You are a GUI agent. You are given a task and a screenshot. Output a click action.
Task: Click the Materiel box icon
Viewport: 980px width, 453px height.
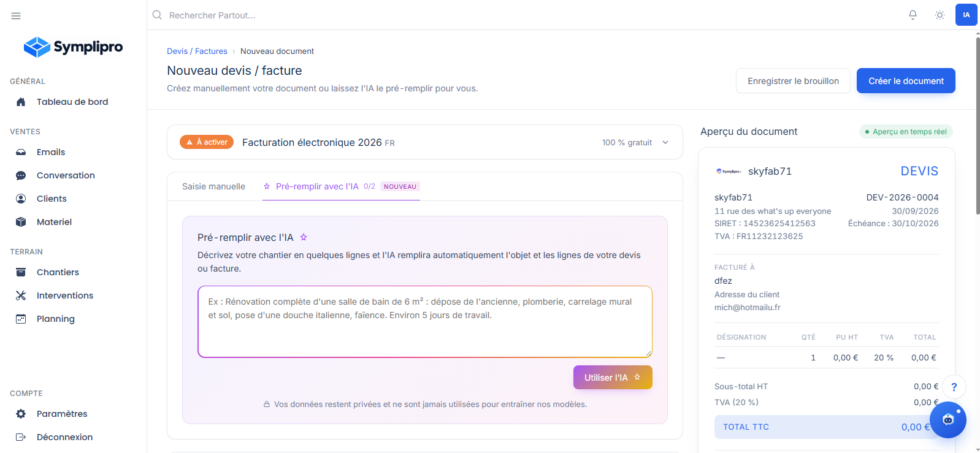(21, 222)
